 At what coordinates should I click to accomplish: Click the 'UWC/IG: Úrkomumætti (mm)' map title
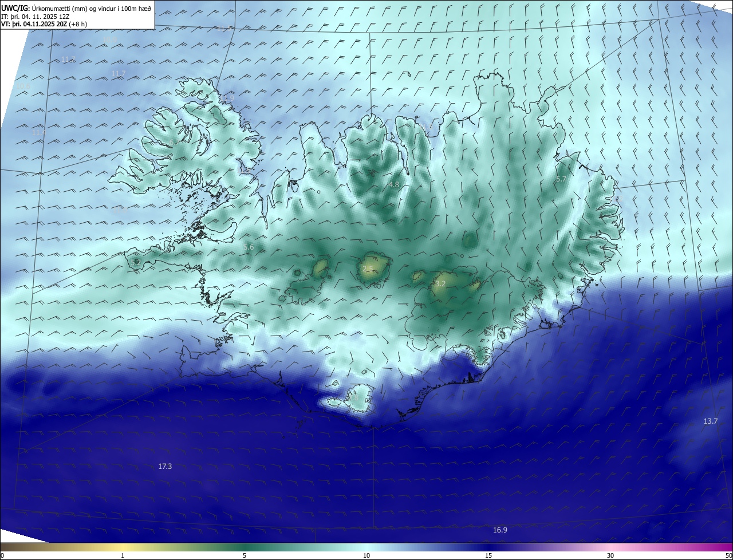(x=76, y=8)
